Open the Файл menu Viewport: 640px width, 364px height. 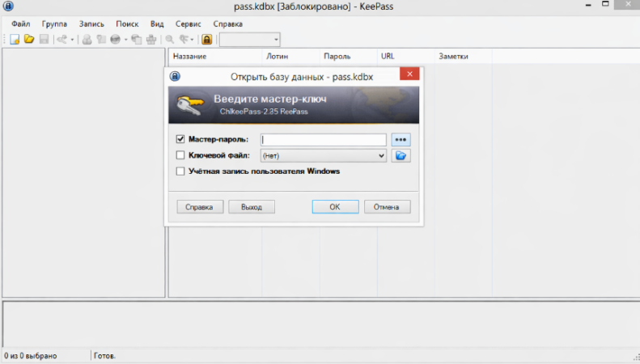pyautogui.click(x=21, y=24)
